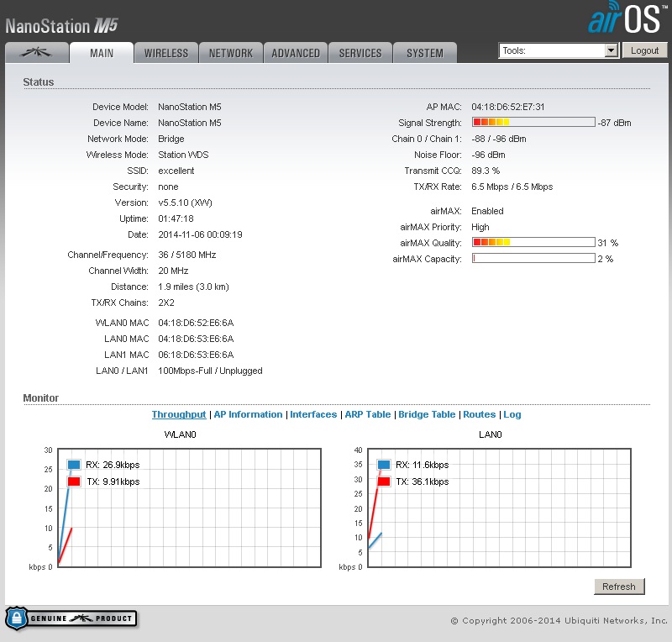
Task: Select the Date value 2014-11-06 00:09:19
Action: pyautogui.click(x=200, y=234)
